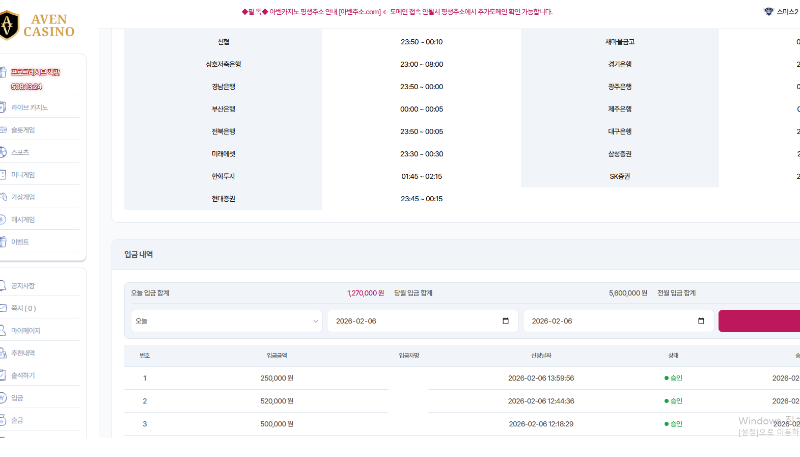Open the 라이브 카지노 sidebar icon

(3, 107)
